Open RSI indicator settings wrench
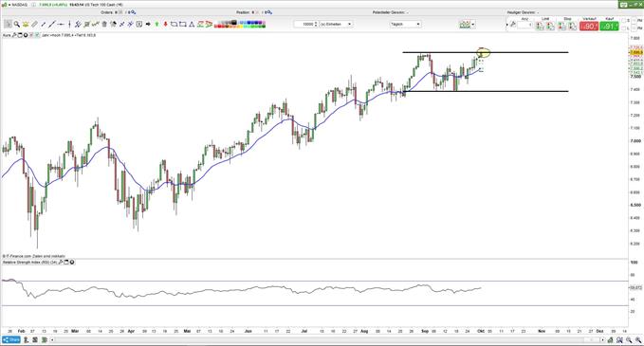Viewport: 644px width, 346px height. [x=61, y=262]
